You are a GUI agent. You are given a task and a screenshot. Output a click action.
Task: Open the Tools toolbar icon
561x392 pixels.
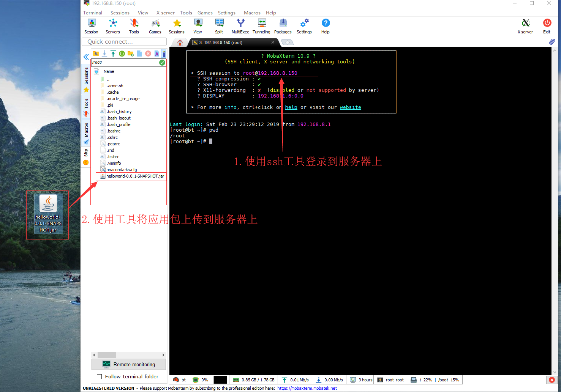coord(134,27)
